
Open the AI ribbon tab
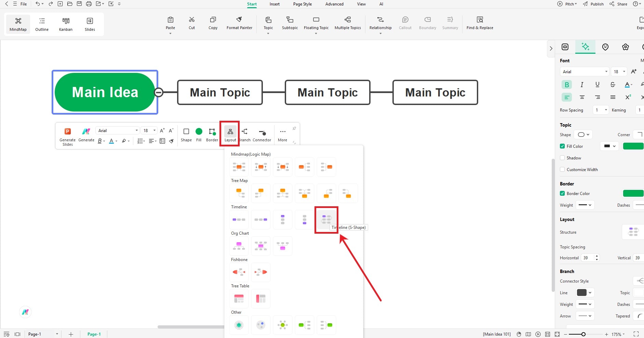coord(381,4)
